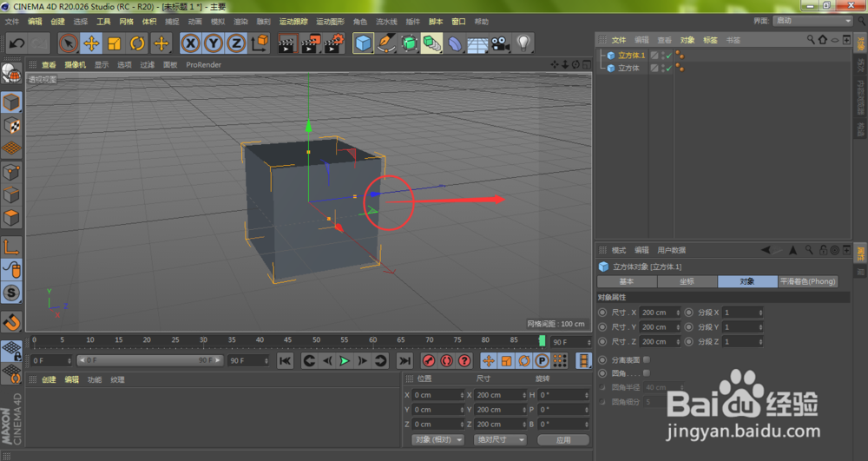Open the ProRender viewport menu
Screen dimensions: 868x461
[x=204, y=65]
